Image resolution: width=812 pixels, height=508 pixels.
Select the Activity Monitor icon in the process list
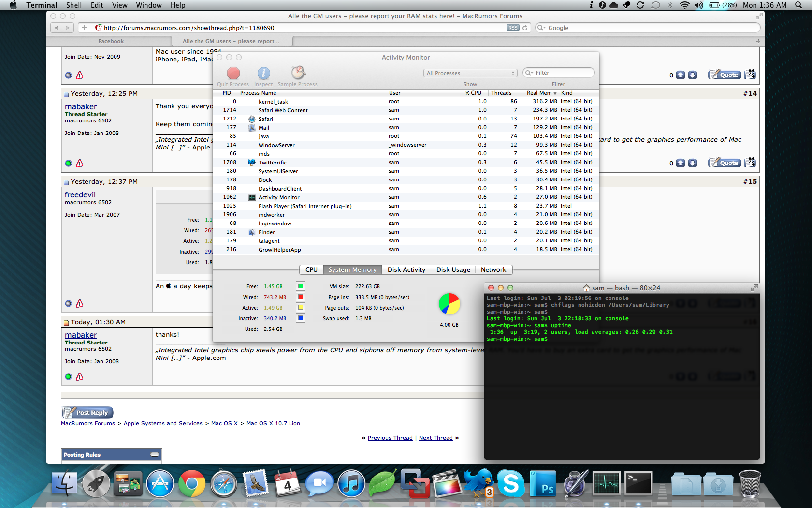tap(252, 197)
